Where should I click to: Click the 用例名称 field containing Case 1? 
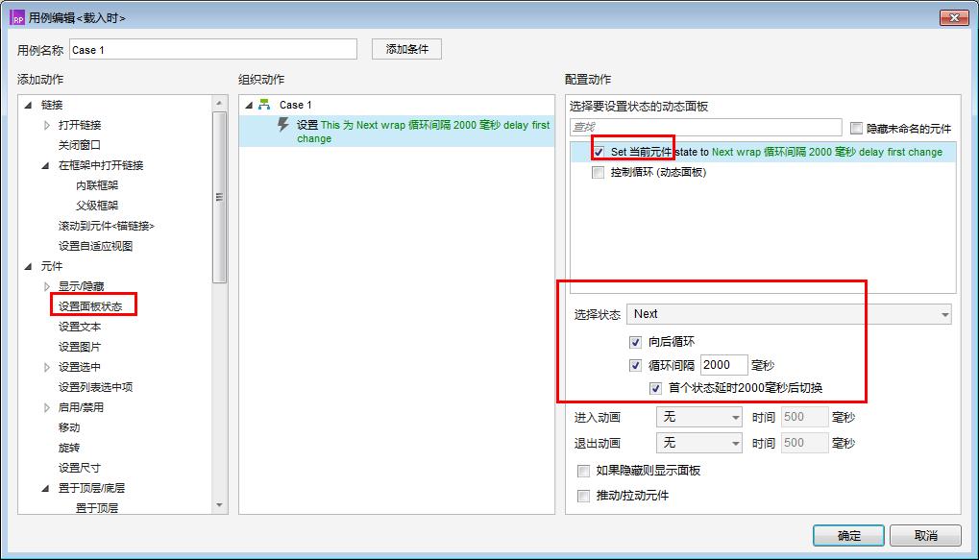(x=213, y=49)
